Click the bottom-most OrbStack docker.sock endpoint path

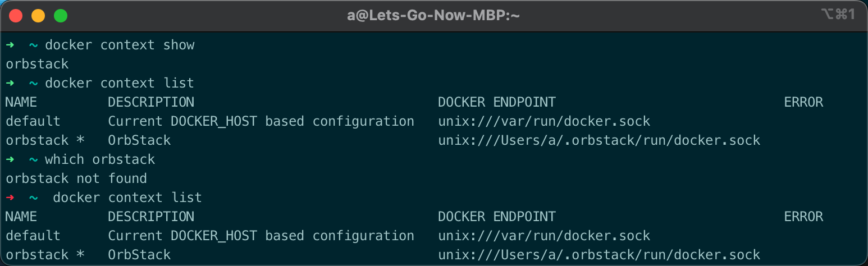coord(599,255)
